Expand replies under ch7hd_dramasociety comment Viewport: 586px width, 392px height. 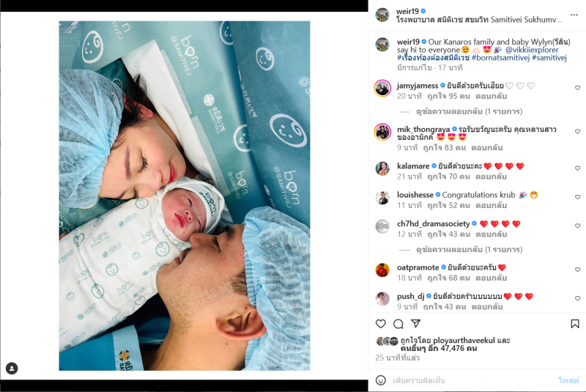click(x=469, y=249)
